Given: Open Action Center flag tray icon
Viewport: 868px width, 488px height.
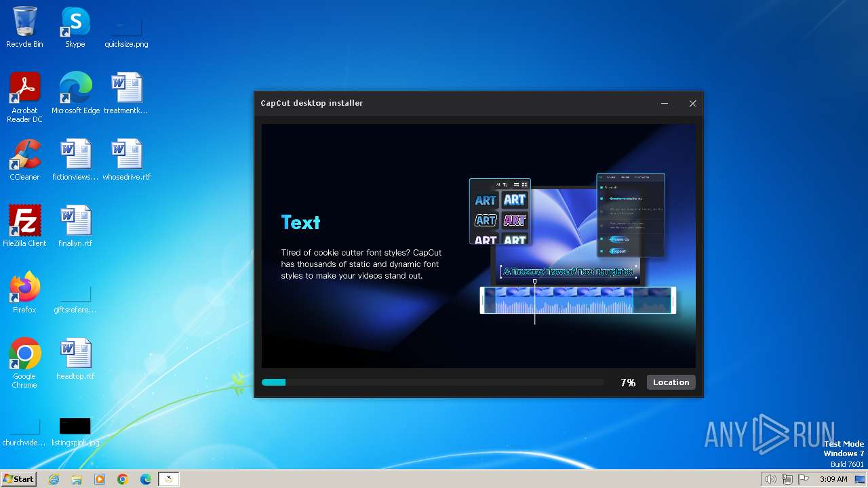Looking at the screenshot, I should [x=804, y=479].
